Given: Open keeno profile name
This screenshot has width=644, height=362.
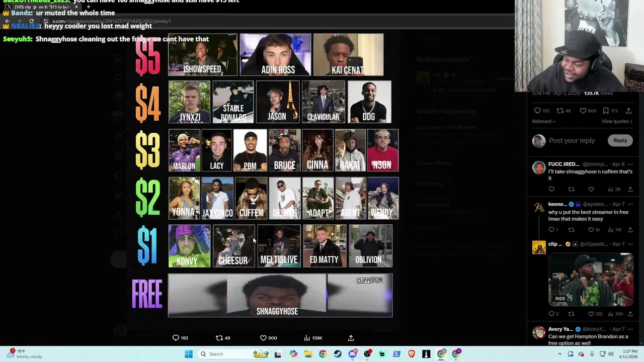Looking at the screenshot, I should [x=557, y=204].
